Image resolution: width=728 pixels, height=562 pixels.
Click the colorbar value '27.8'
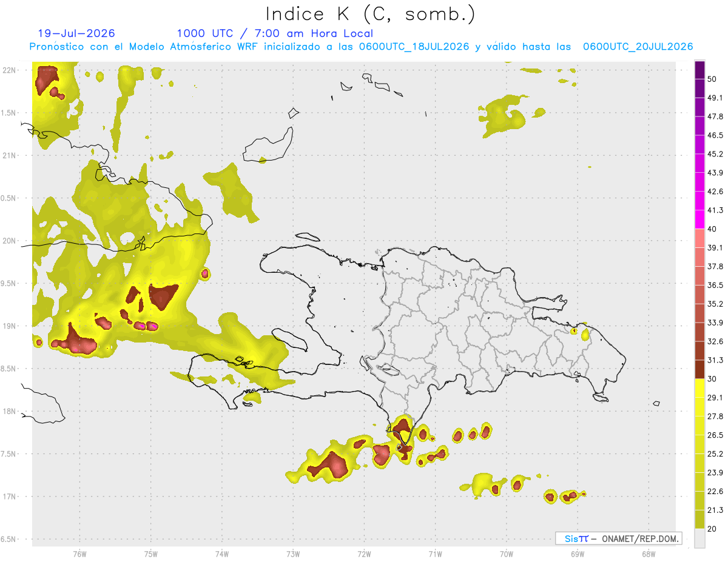pyautogui.click(x=715, y=416)
